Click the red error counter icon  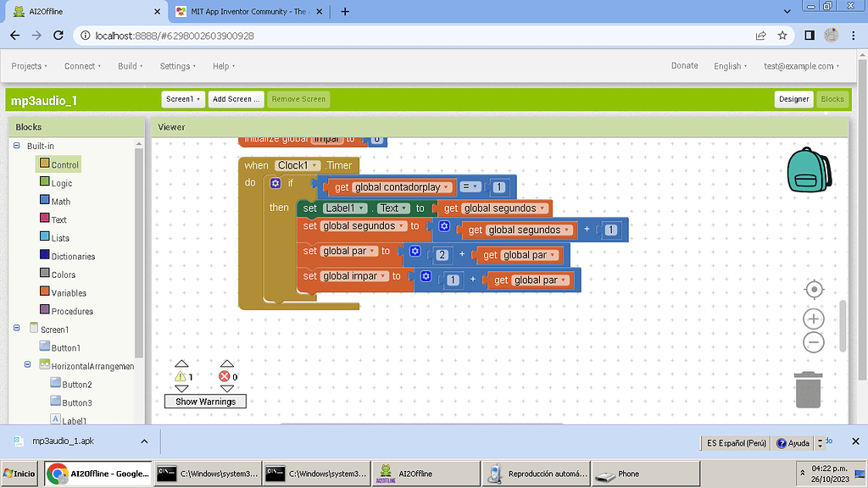pyautogui.click(x=225, y=376)
